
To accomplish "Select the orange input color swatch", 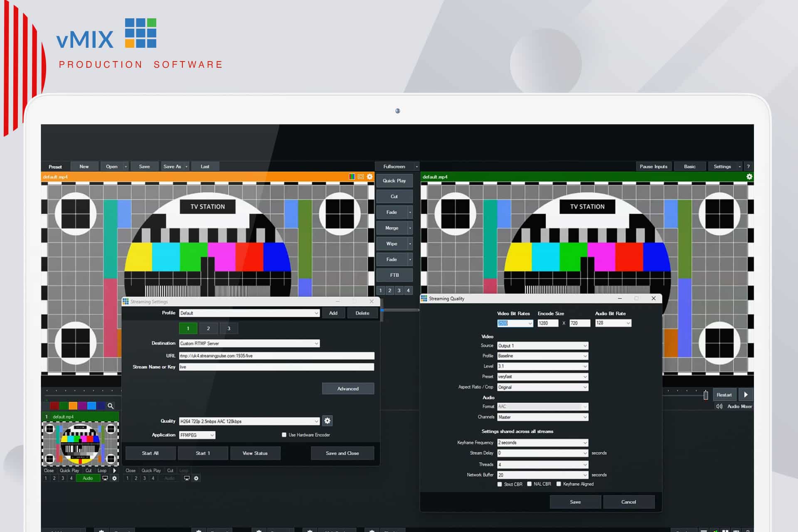I will point(73,406).
